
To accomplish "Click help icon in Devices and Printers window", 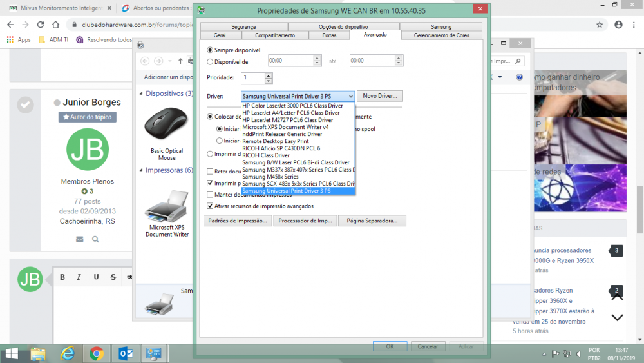I will coord(520,77).
